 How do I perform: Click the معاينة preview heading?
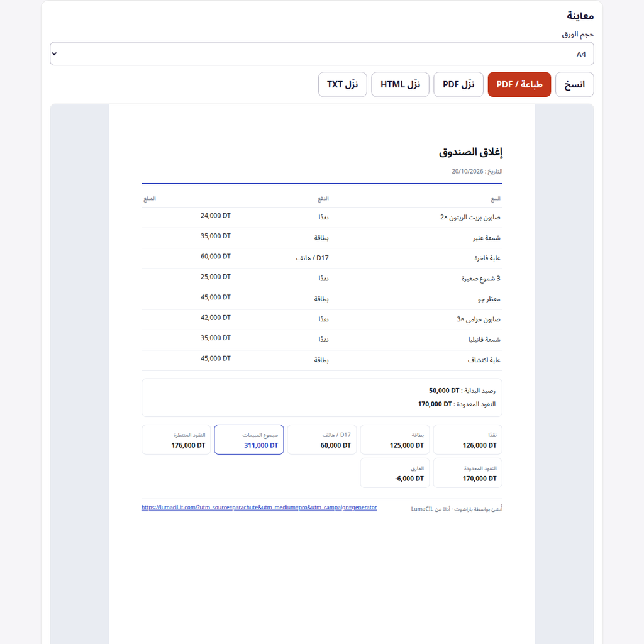click(580, 16)
